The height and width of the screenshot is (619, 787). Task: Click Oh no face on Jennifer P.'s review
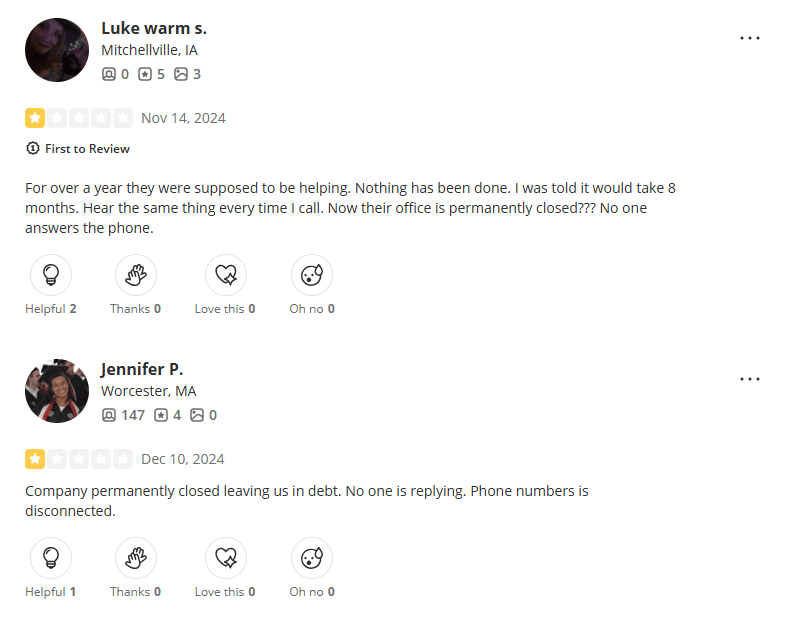pos(311,557)
